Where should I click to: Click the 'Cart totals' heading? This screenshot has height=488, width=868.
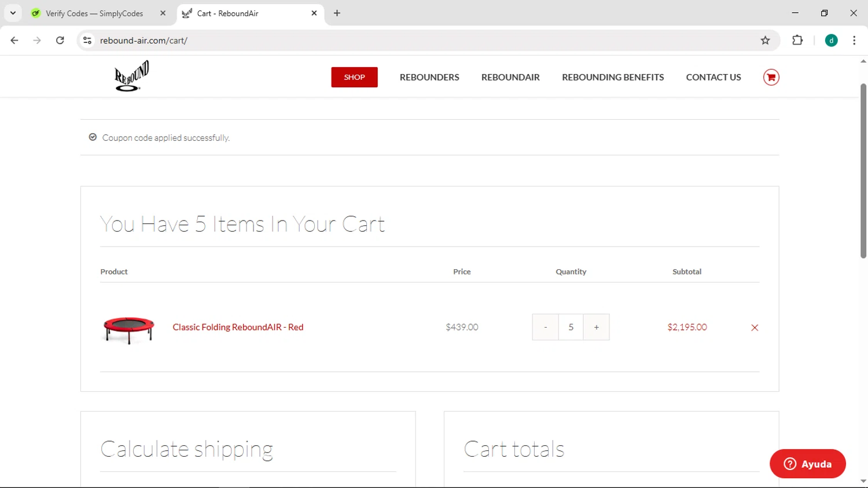[x=514, y=449]
